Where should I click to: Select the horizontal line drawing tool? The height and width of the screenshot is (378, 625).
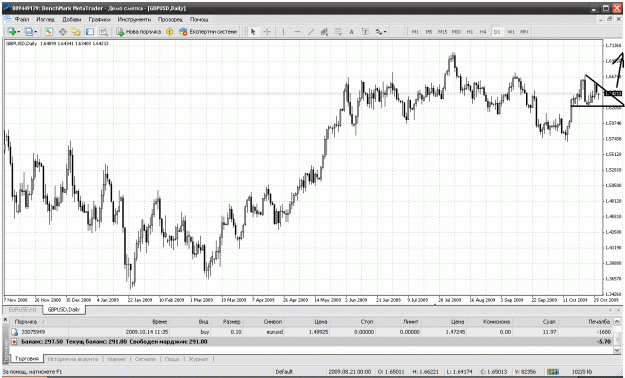(297, 32)
